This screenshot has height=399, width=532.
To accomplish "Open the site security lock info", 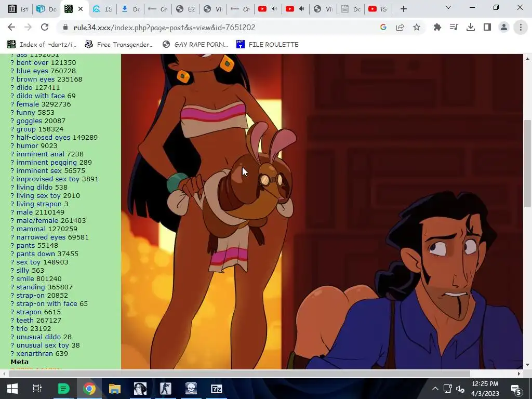I will click(x=65, y=27).
